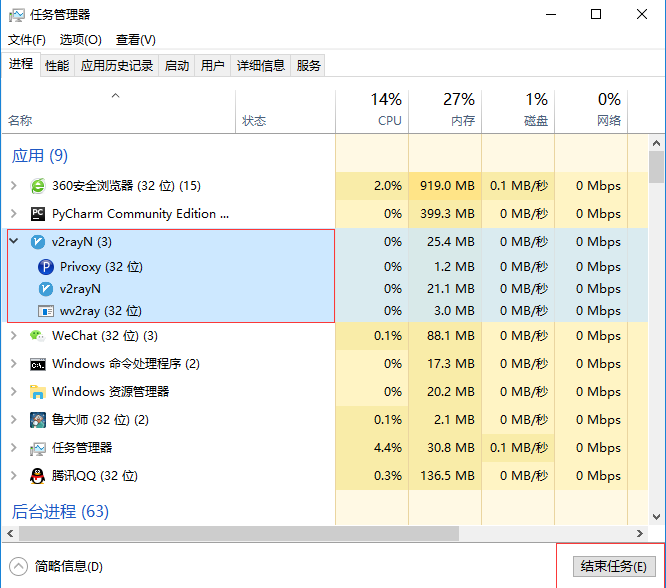Expand the Windows 资源管理器 entry
The image size is (666, 588).
pos(14,392)
